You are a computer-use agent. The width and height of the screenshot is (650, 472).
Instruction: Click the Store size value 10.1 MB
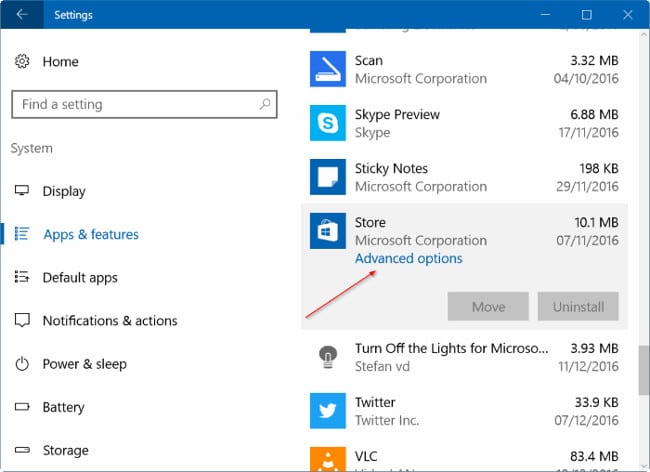coord(596,223)
